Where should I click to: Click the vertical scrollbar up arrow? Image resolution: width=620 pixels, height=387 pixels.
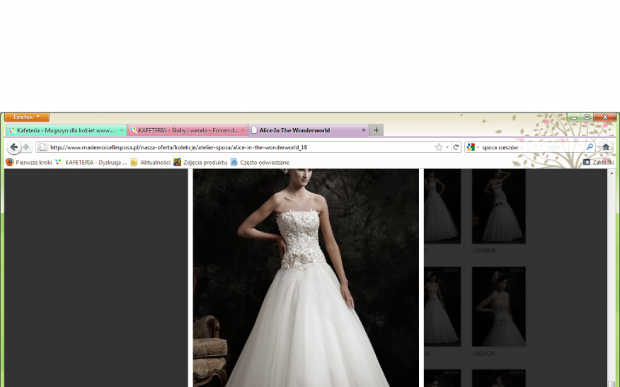612,173
